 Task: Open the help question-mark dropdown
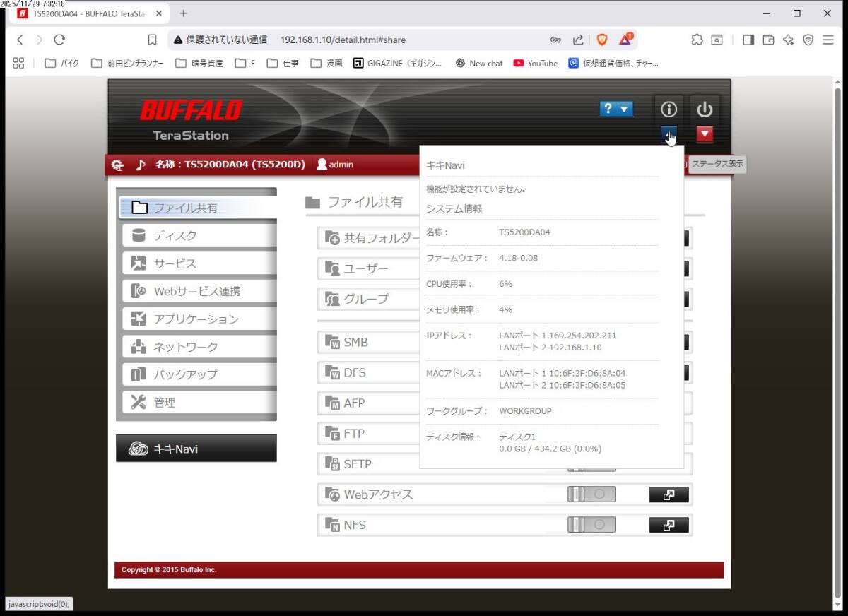point(616,109)
